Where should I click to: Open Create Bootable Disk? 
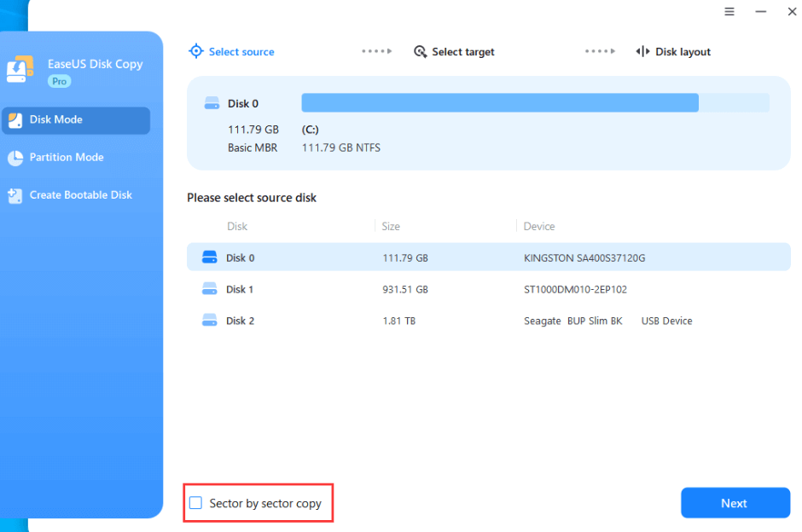(76, 195)
